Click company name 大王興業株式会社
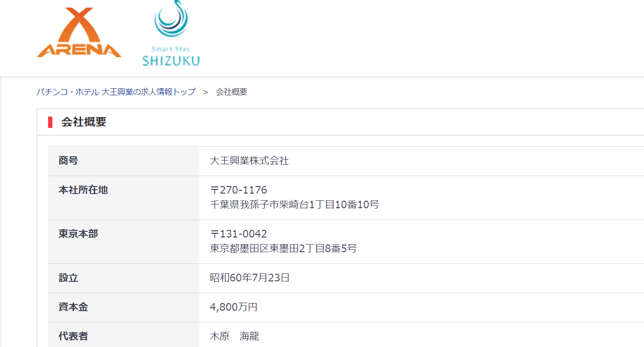This screenshot has height=347, width=644. tap(249, 161)
